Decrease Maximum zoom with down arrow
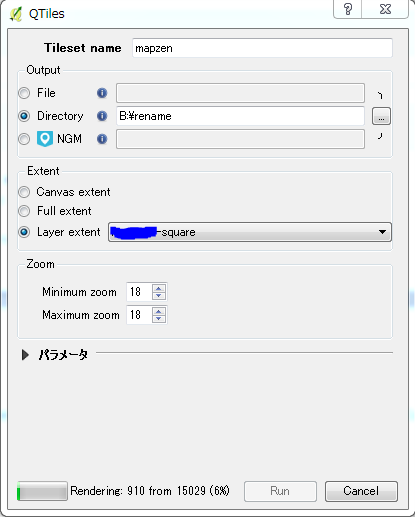 159,319
